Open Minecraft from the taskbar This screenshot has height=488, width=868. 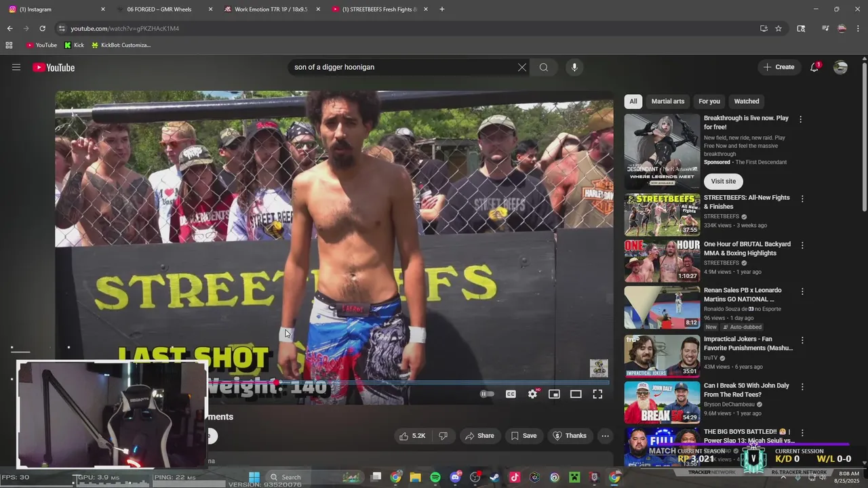click(574, 477)
